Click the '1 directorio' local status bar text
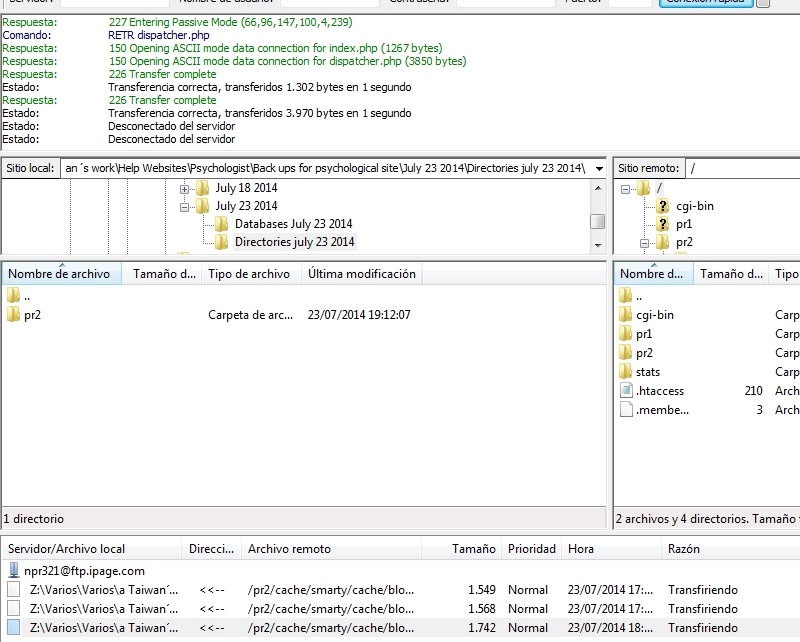 (34, 519)
